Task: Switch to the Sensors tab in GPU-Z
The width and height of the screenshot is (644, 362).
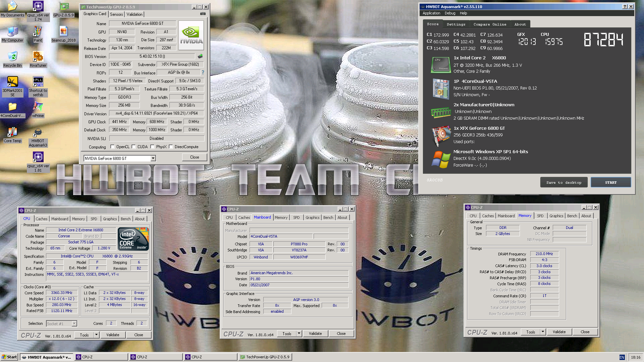Action: click(x=116, y=14)
